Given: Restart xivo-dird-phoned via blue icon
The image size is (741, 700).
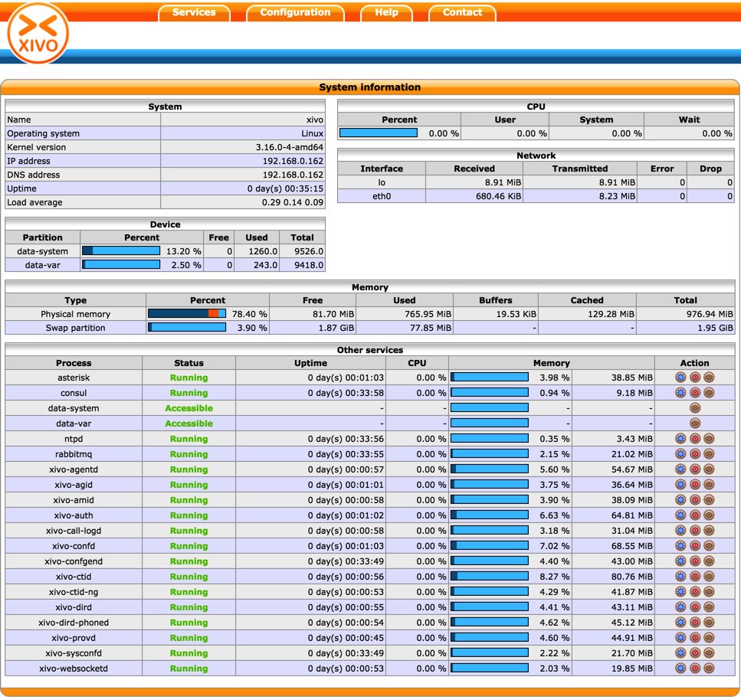Looking at the screenshot, I should pos(680,622).
